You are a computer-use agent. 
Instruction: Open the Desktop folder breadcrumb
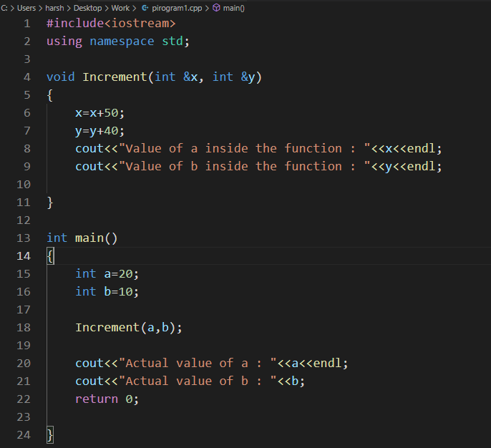click(87, 8)
